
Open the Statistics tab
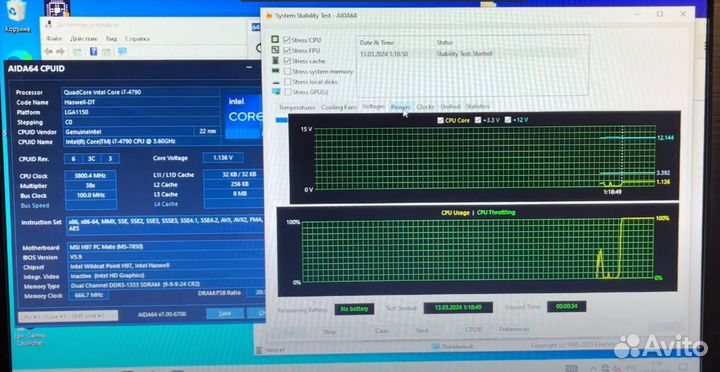pyautogui.click(x=478, y=107)
